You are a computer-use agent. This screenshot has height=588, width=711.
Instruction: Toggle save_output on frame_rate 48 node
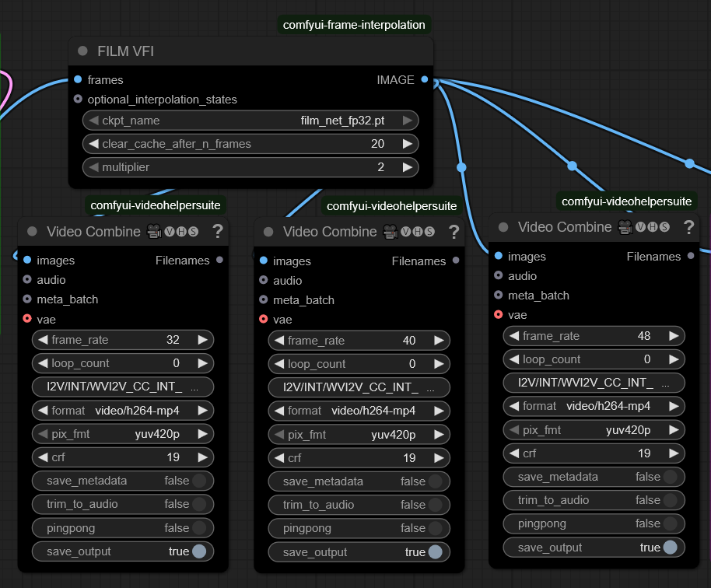click(x=594, y=548)
